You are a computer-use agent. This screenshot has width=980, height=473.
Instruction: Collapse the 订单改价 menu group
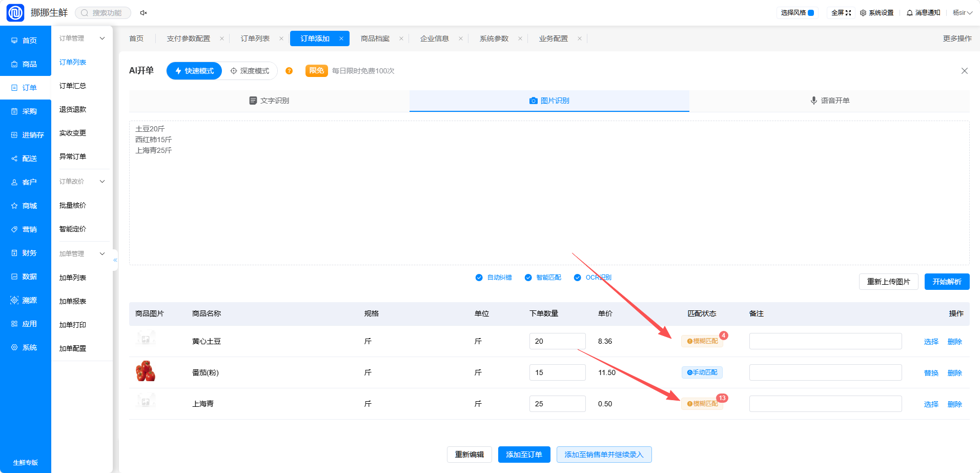pos(102,182)
